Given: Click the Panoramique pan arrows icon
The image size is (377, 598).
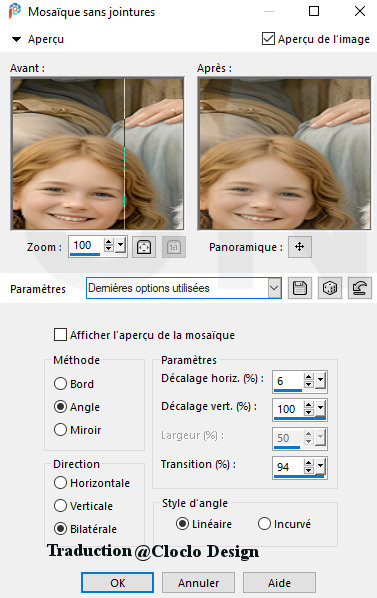Looking at the screenshot, I should pos(300,247).
